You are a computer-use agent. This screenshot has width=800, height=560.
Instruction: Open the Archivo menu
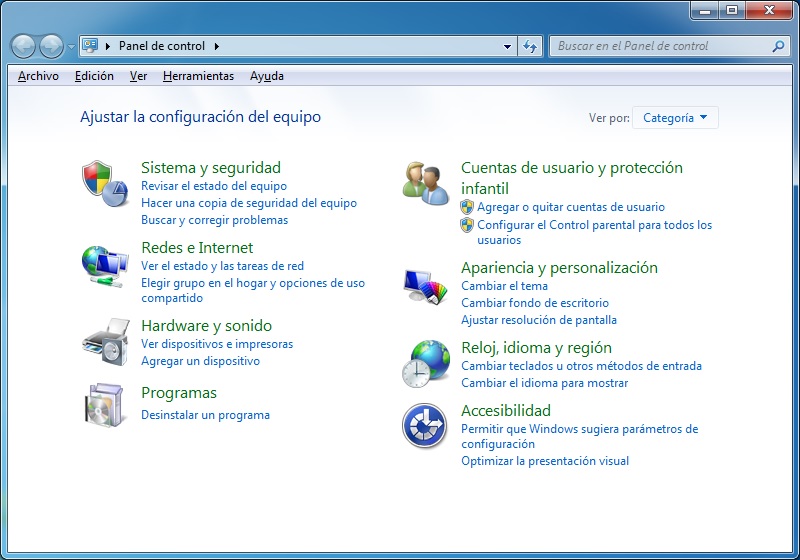38,76
